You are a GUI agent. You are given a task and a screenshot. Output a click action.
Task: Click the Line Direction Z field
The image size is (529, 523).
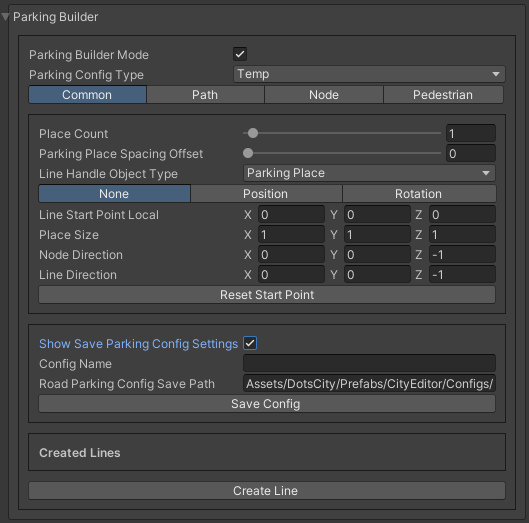[462, 274]
